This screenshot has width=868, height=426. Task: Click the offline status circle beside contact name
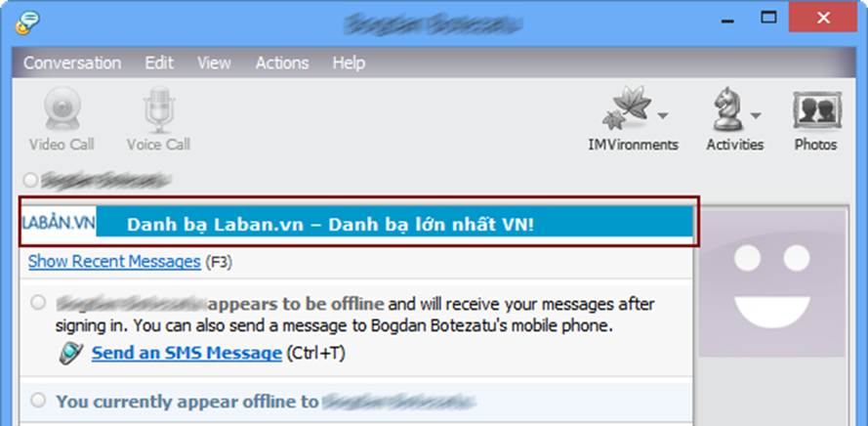coord(30,180)
